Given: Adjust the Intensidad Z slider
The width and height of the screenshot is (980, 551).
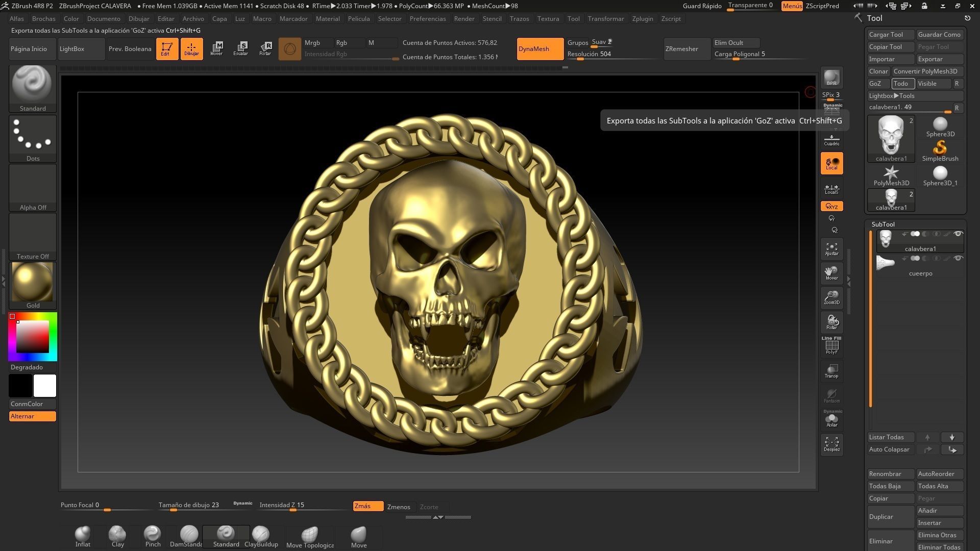Looking at the screenshot, I should coord(303,506).
